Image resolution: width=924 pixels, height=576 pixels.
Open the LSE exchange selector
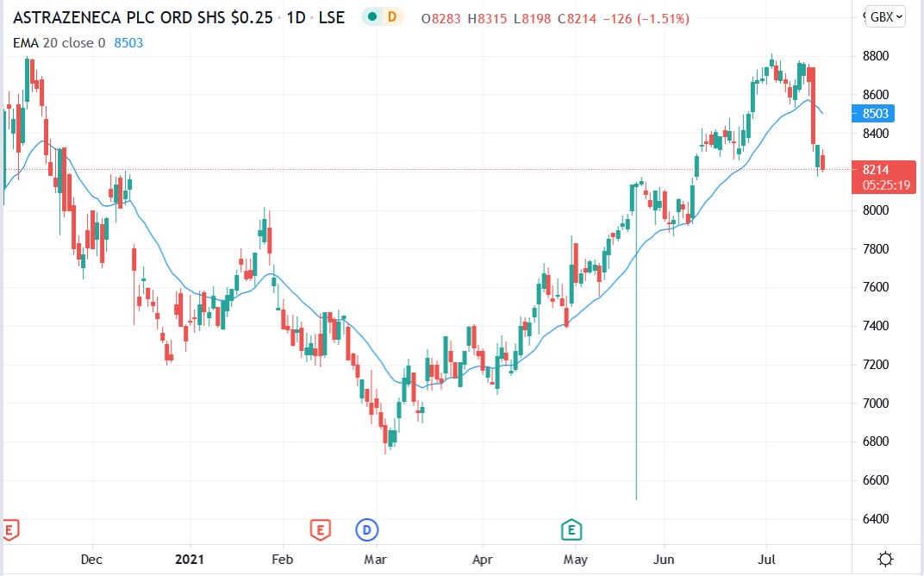pyautogui.click(x=331, y=16)
